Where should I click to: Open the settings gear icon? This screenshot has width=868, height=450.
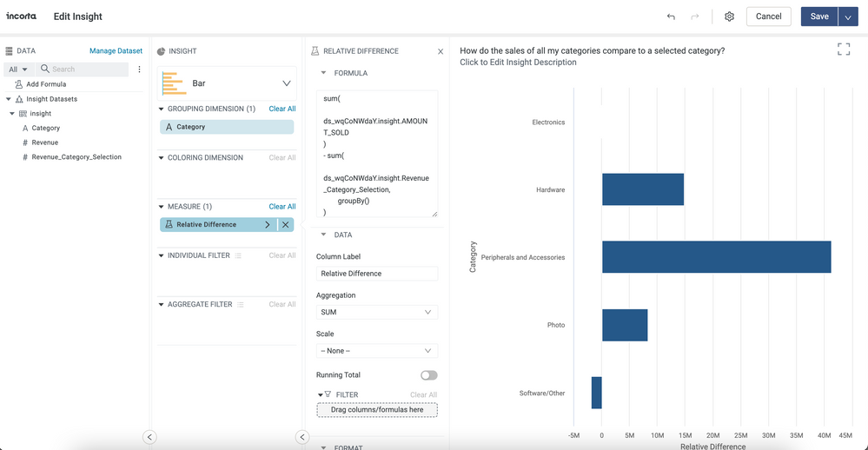pos(729,17)
